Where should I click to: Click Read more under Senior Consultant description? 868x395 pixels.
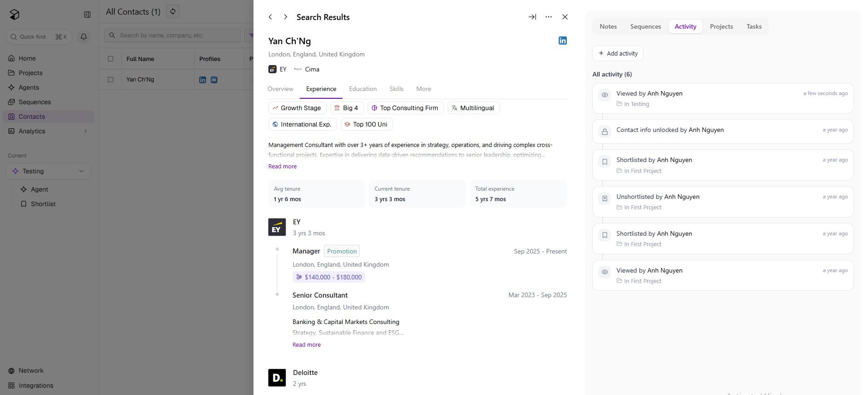click(307, 344)
